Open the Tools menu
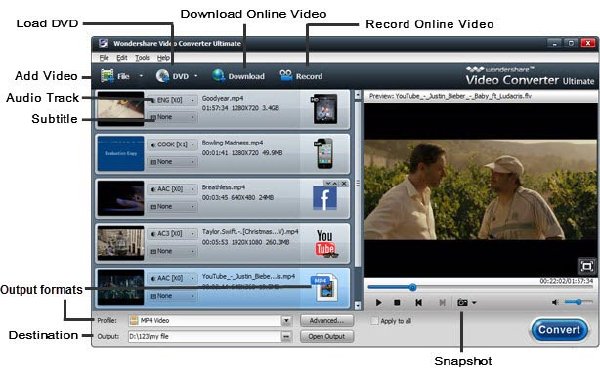This screenshot has width=600, height=372. 142,58
